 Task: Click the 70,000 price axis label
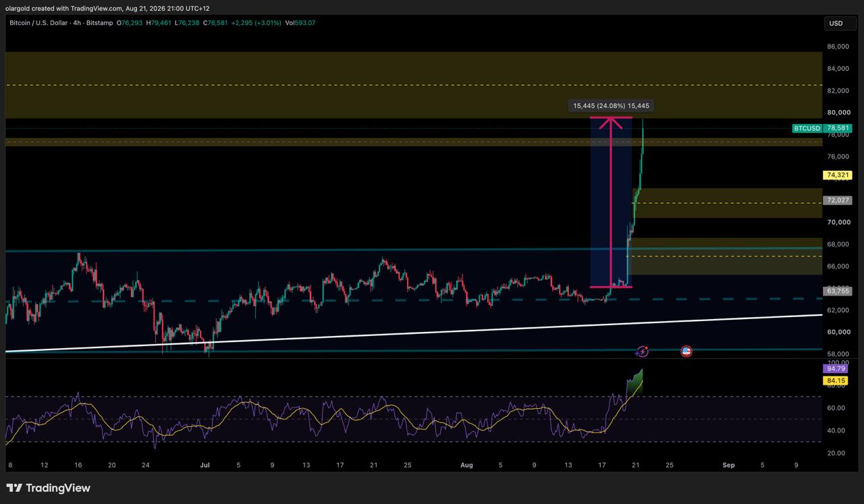[x=838, y=222]
